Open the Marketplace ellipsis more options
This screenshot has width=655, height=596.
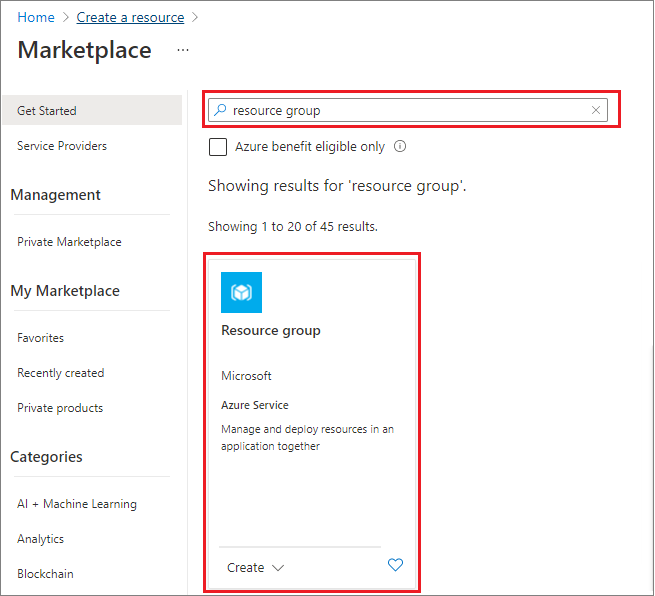click(182, 50)
